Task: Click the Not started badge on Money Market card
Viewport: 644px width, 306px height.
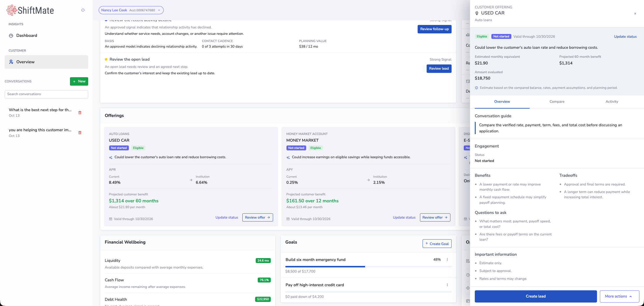Action: click(x=296, y=148)
